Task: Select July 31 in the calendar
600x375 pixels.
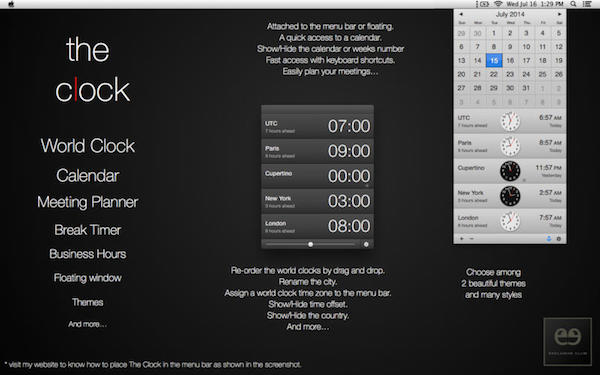Action: pos(526,88)
